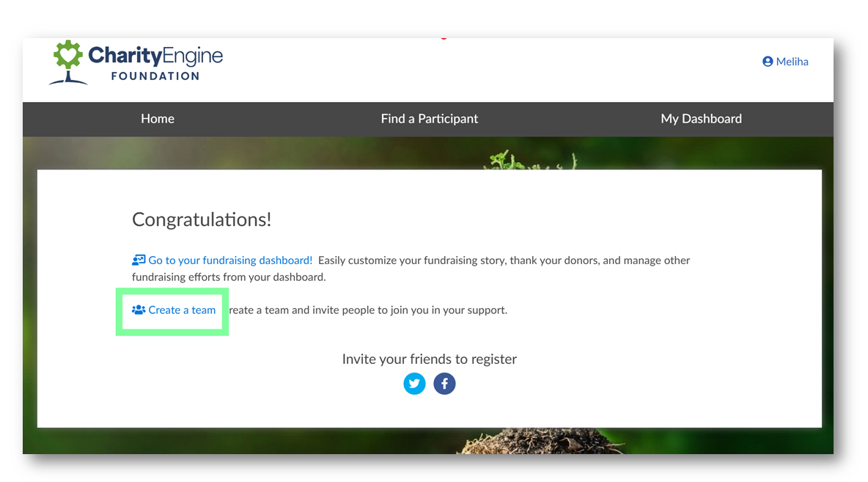
Task: Click the Meliha account name
Action: click(x=791, y=62)
